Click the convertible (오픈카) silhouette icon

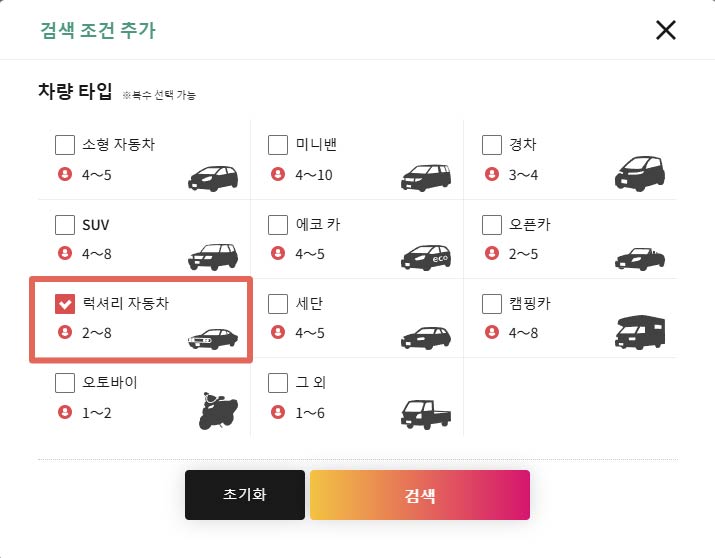pyautogui.click(x=640, y=259)
